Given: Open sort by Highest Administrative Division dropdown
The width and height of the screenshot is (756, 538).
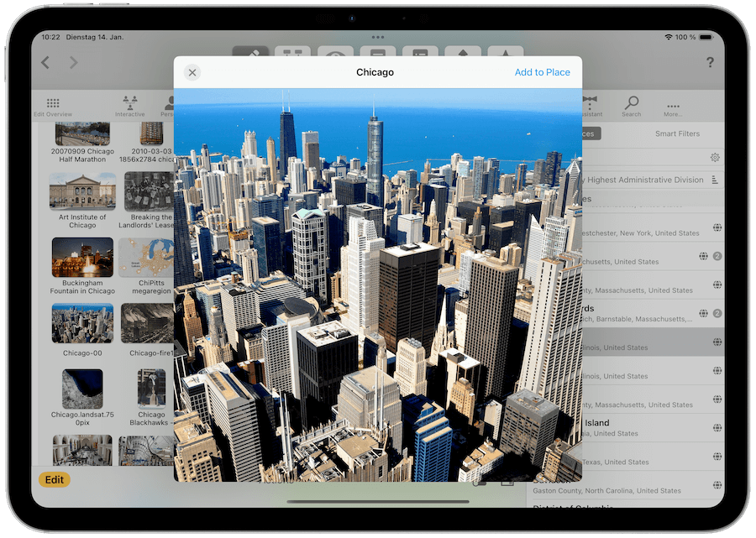Looking at the screenshot, I should (651, 180).
